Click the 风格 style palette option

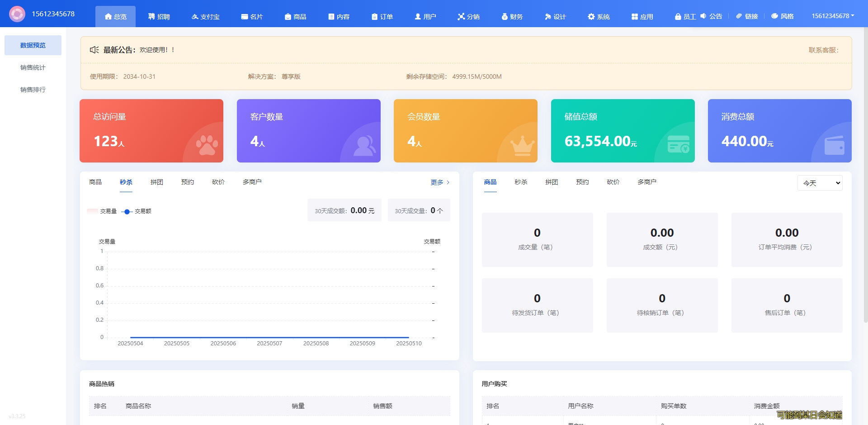click(x=783, y=16)
